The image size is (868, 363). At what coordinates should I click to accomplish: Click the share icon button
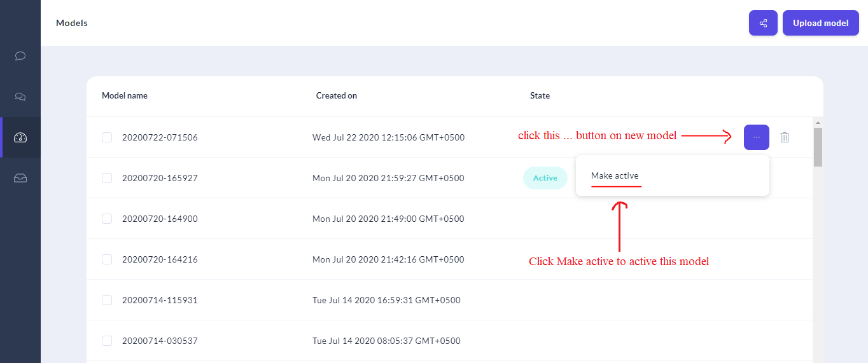(x=763, y=23)
